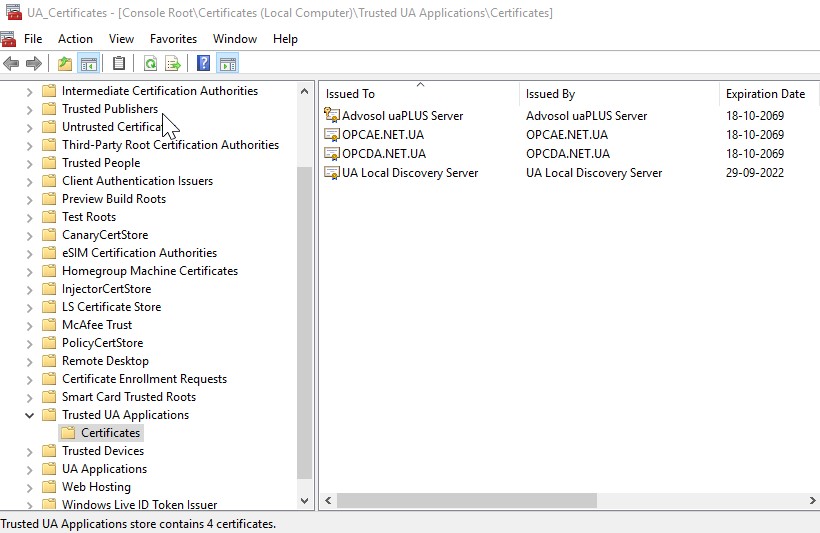Expand the Trusted Devices node

30,451
